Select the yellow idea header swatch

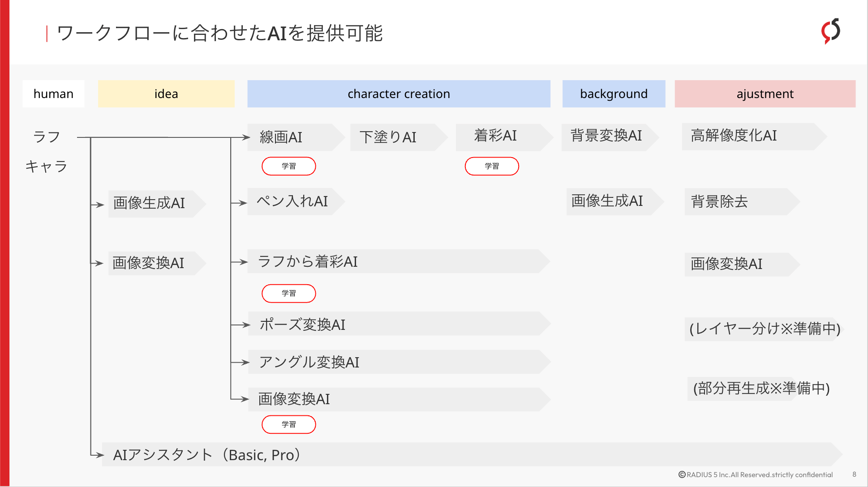166,94
